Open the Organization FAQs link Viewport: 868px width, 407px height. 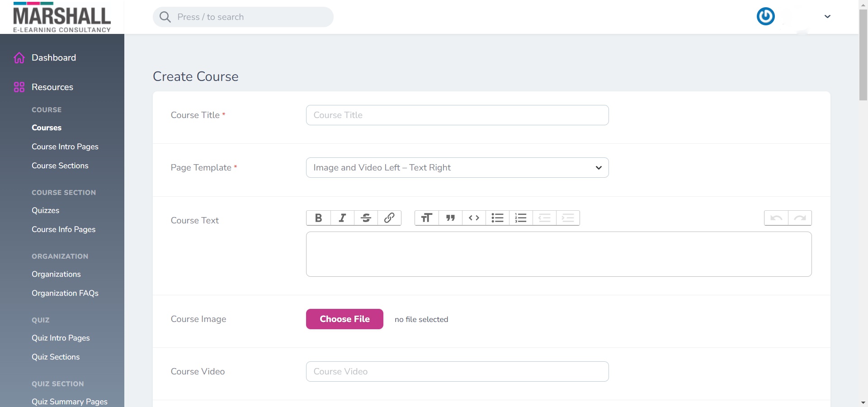[65, 293]
